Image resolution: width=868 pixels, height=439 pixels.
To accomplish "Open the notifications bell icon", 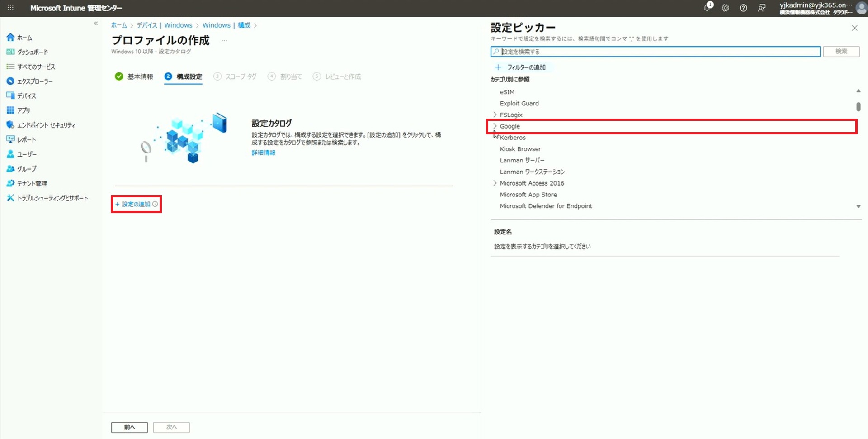I will click(708, 8).
